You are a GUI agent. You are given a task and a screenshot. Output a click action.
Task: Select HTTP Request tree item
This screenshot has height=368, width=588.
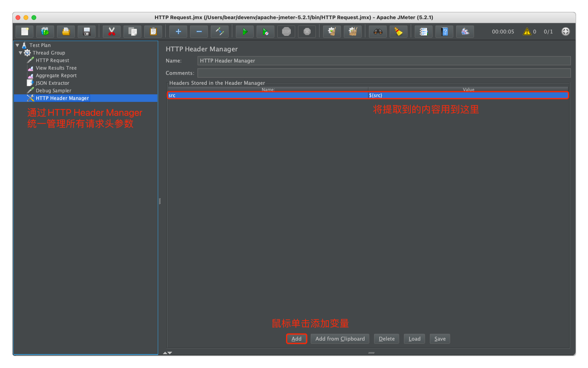pyautogui.click(x=52, y=60)
